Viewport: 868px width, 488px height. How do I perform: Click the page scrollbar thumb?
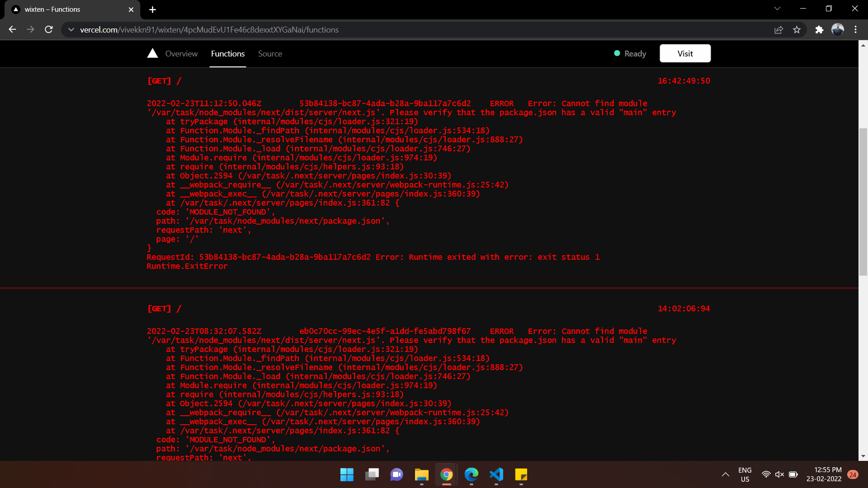[863, 202]
